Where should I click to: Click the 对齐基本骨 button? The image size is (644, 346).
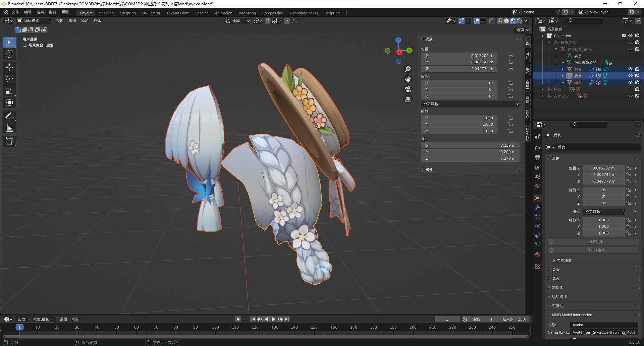[593, 250]
